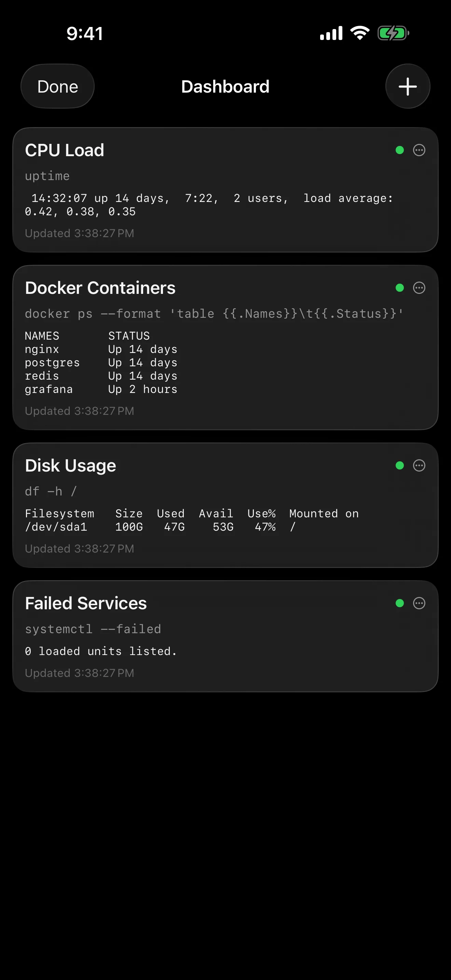Tap the Disk Usage 47% usage value

265,527
